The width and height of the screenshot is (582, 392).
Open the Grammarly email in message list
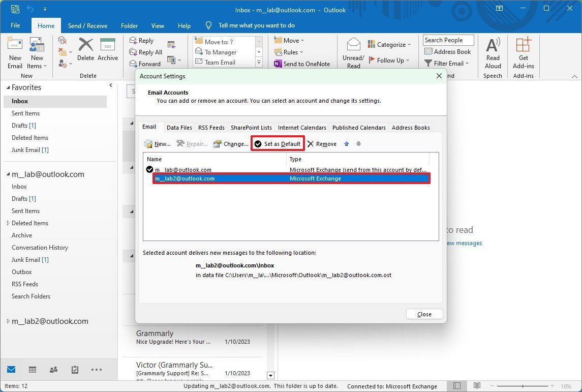click(x=193, y=337)
